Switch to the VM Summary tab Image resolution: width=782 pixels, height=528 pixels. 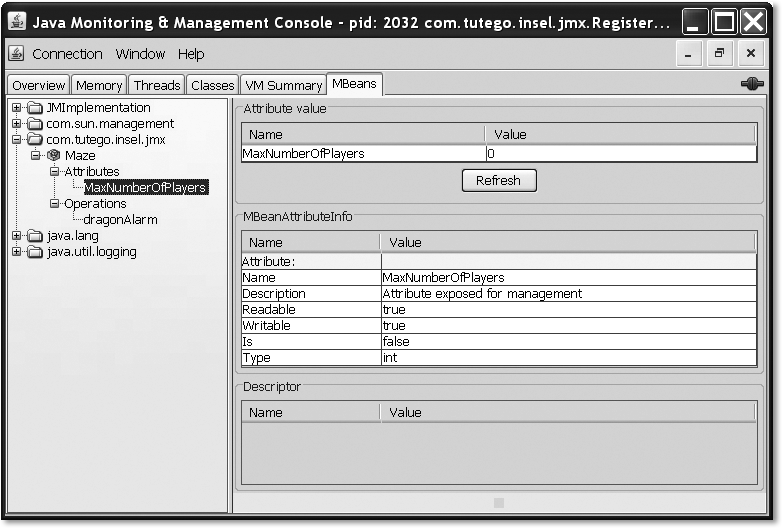pyautogui.click(x=283, y=85)
